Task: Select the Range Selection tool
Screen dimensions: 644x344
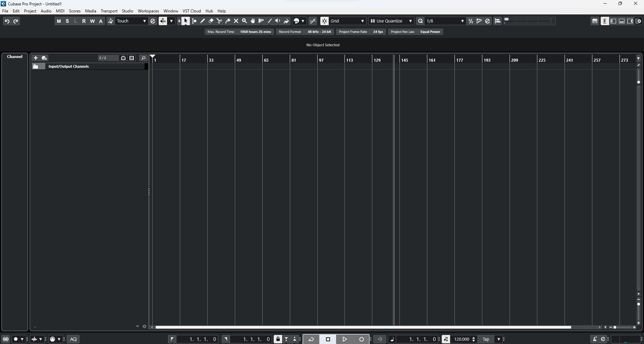Action: point(194,21)
